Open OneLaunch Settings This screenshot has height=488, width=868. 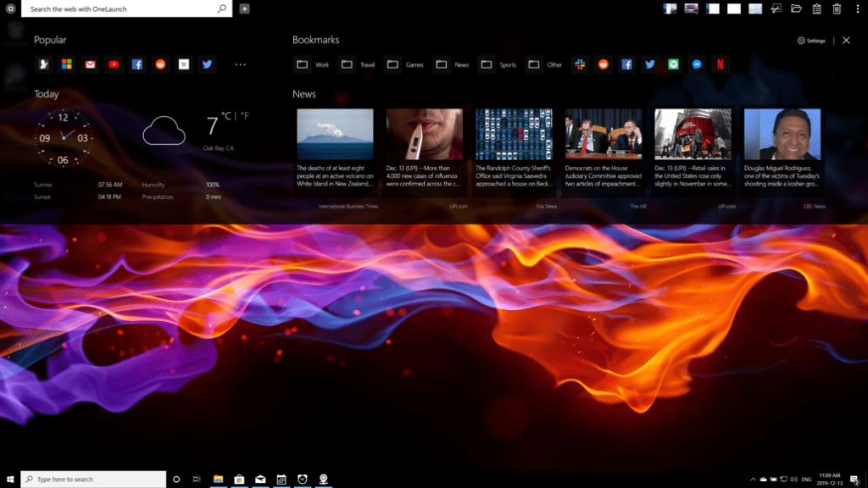pos(811,41)
